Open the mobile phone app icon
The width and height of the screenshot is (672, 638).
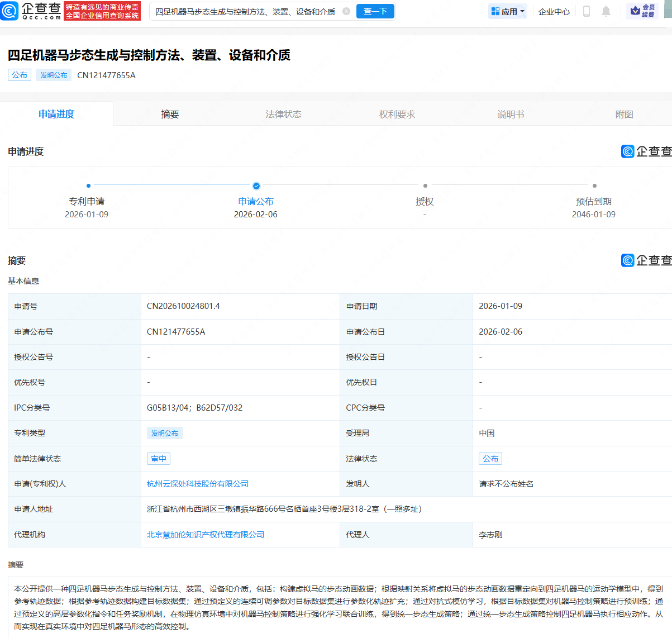[586, 11]
